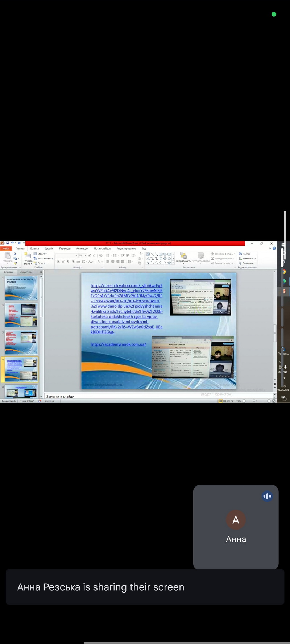Toggle italic (К) formatting
The image size is (290, 644).
point(63,262)
